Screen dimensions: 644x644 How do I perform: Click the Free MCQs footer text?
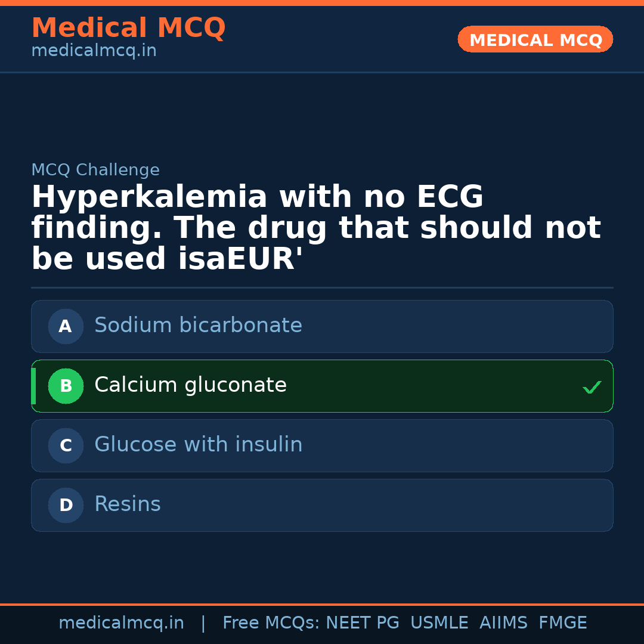tap(271, 623)
